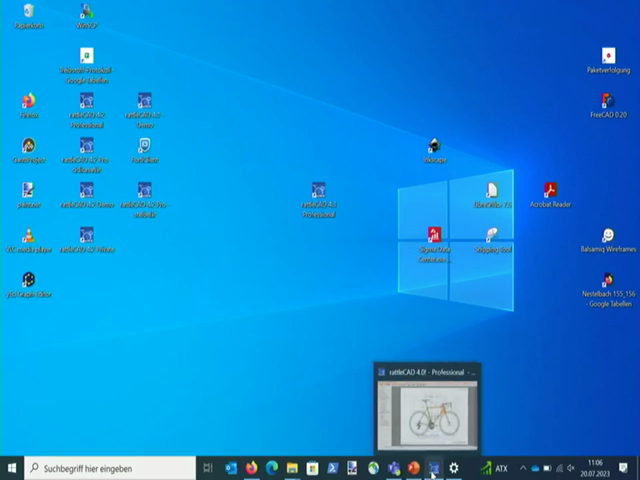Open the Acrobat Reader desktop icon
This screenshot has height=480, width=640.
pos(550,191)
